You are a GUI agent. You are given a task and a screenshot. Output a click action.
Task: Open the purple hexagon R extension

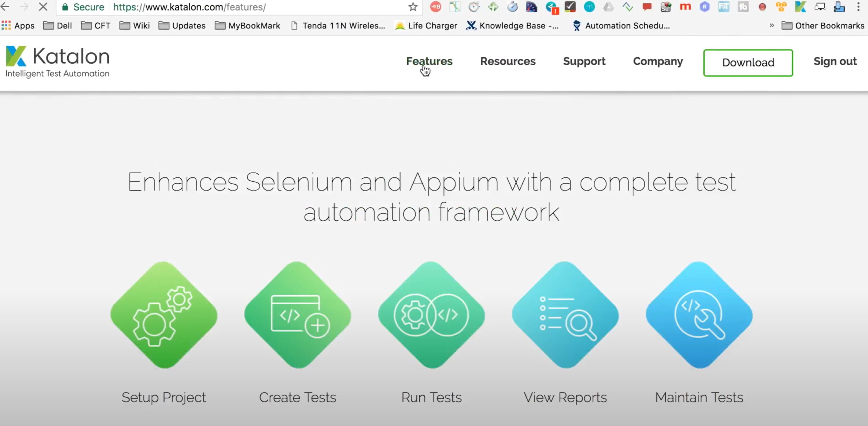(704, 7)
